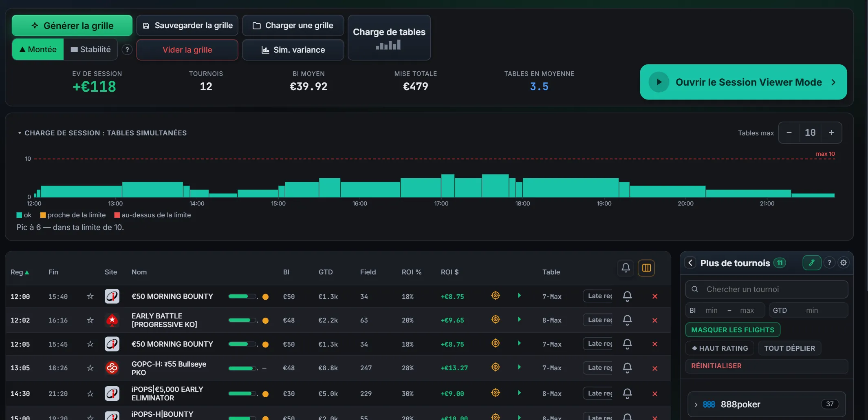Toggle HAUT RATING filter
The width and height of the screenshot is (868, 420).
[x=720, y=348]
